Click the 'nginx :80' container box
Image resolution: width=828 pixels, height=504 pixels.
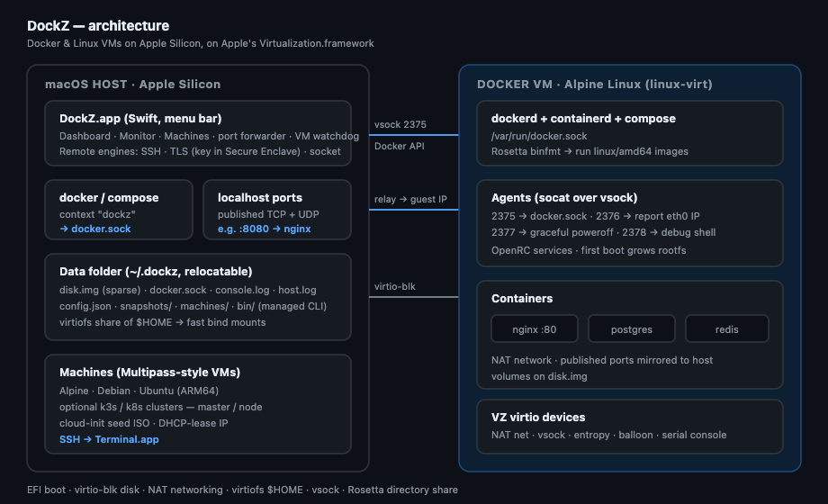[x=535, y=329]
